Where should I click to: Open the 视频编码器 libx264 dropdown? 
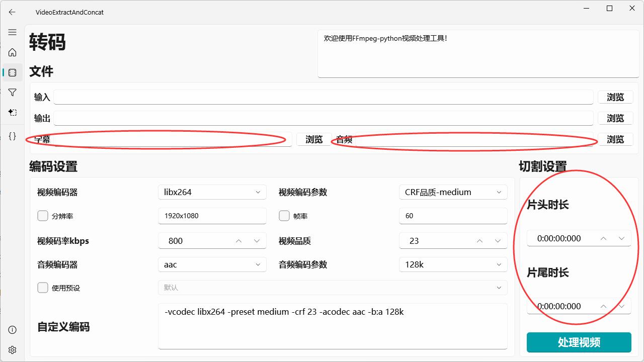(212, 192)
